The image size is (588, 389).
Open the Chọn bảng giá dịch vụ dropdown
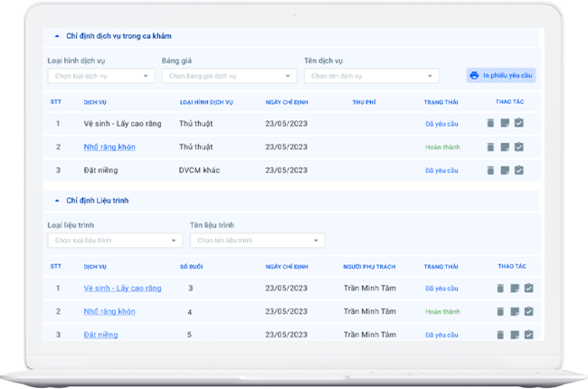tap(228, 76)
